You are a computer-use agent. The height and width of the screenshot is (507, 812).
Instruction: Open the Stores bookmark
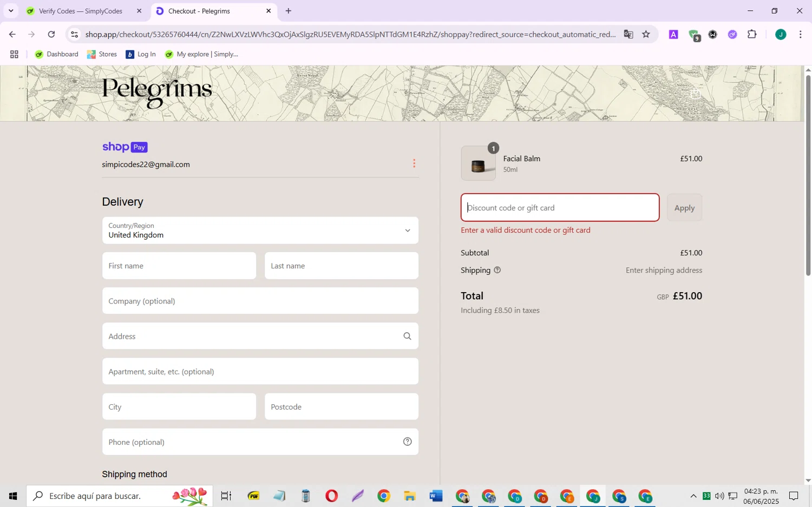coord(102,54)
